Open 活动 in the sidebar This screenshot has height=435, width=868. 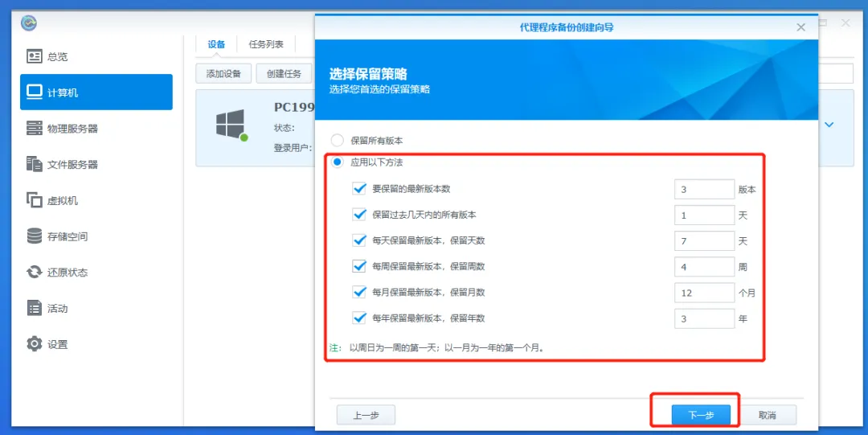click(96, 308)
